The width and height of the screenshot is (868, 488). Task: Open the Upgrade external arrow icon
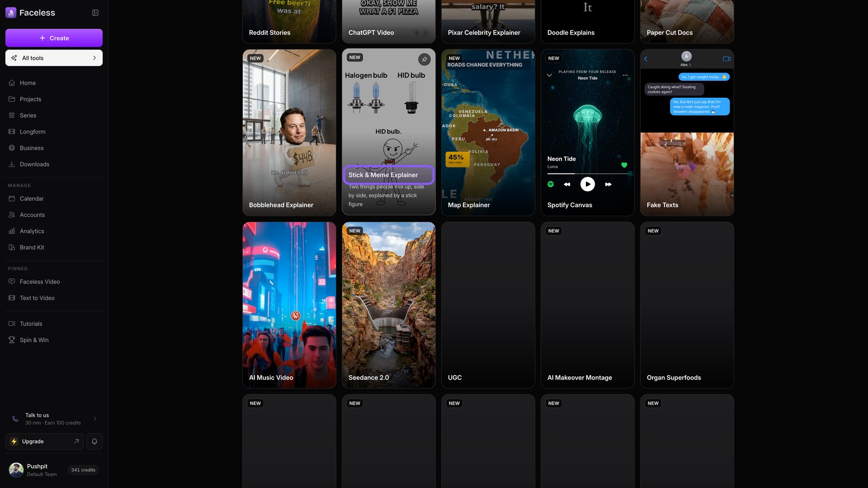[x=76, y=441]
